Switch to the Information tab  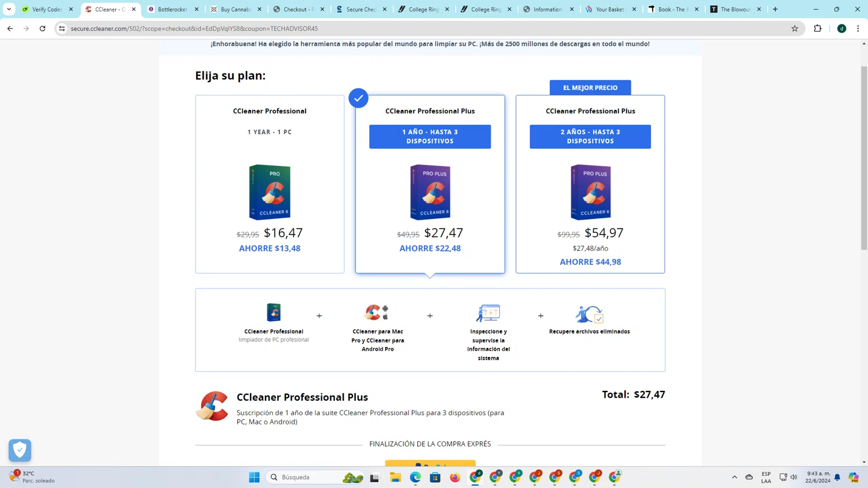click(548, 9)
